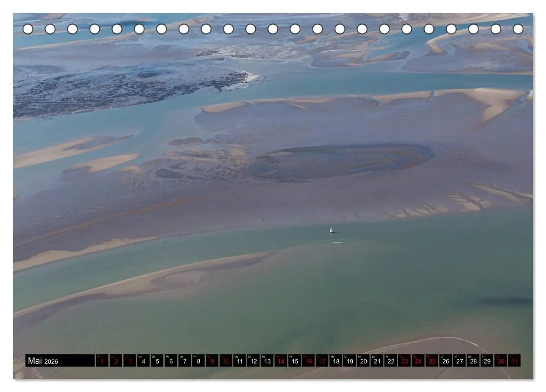The width and height of the screenshot is (546, 392).
Task: Select the red date 3 in May
Action: click(130, 361)
